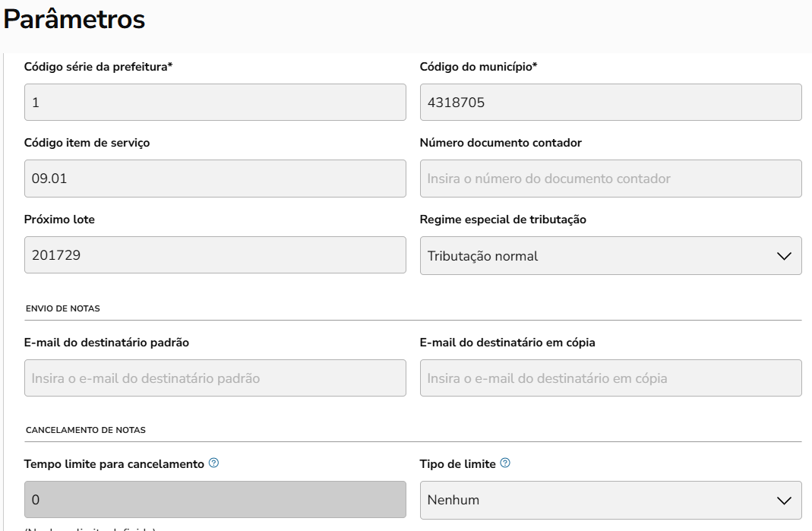The height and width of the screenshot is (531, 812).
Task: Click the help icon beside Tempo limite para cancelamento
Action: (x=213, y=463)
